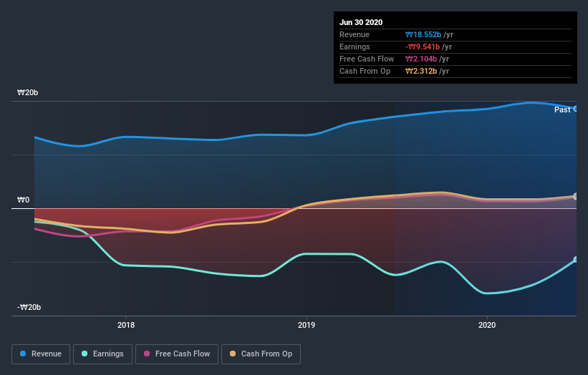
Task: Click the ₩20b y-axis label
Action: coord(27,92)
